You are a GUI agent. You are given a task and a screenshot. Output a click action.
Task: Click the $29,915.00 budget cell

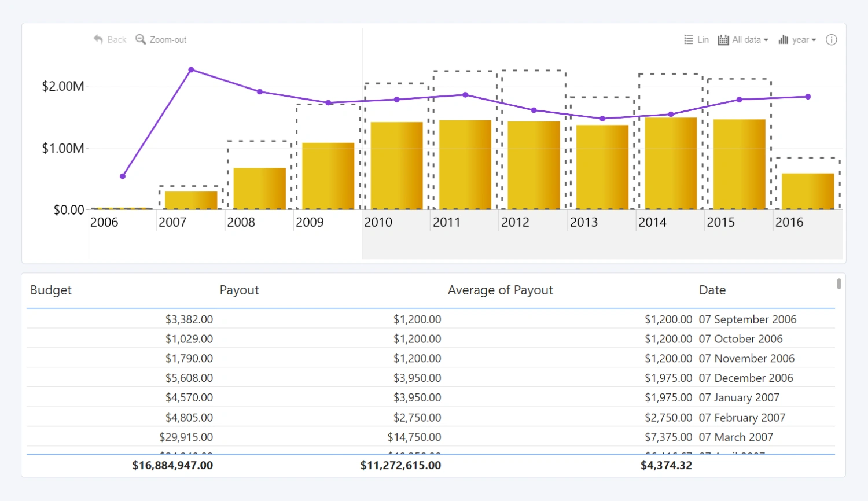click(x=186, y=437)
